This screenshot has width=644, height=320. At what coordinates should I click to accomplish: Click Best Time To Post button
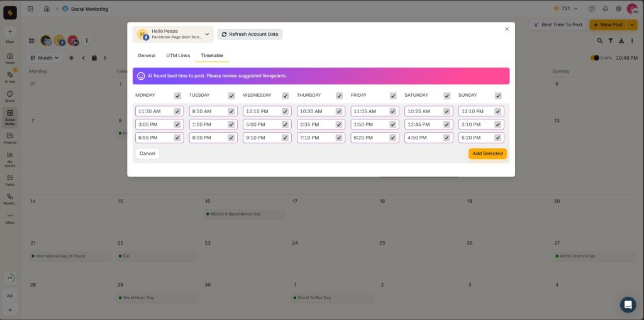558,25
